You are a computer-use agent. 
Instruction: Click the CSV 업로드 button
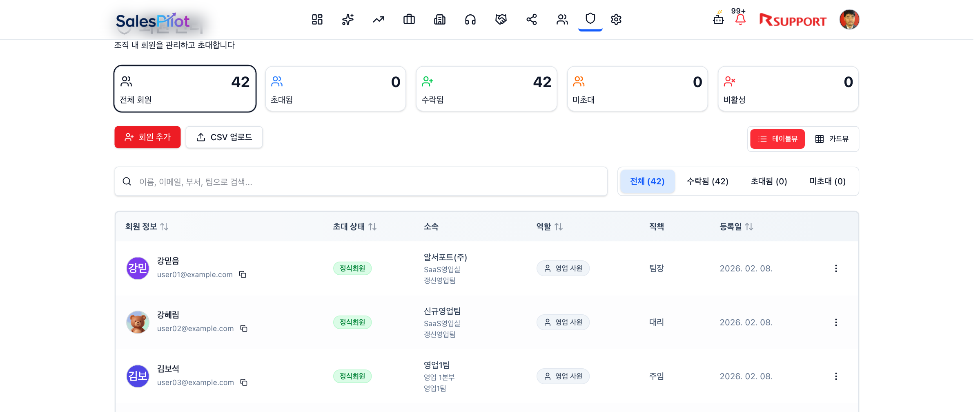[224, 137]
